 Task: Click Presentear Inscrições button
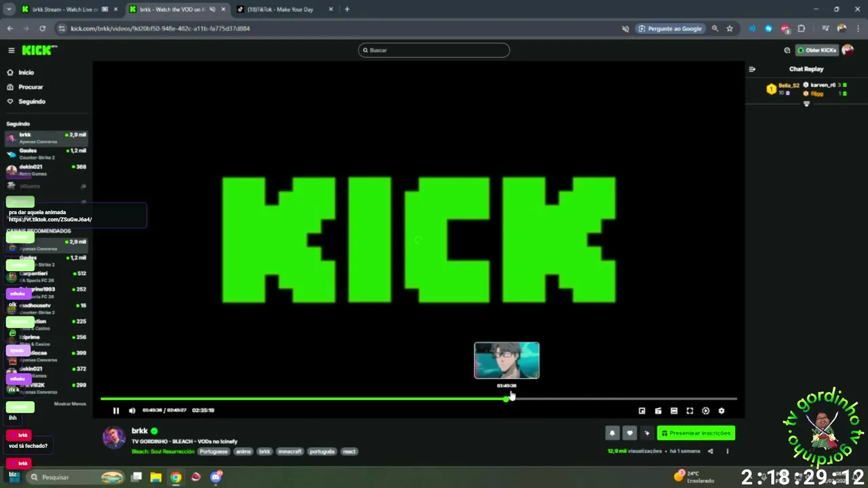pos(696,433)
